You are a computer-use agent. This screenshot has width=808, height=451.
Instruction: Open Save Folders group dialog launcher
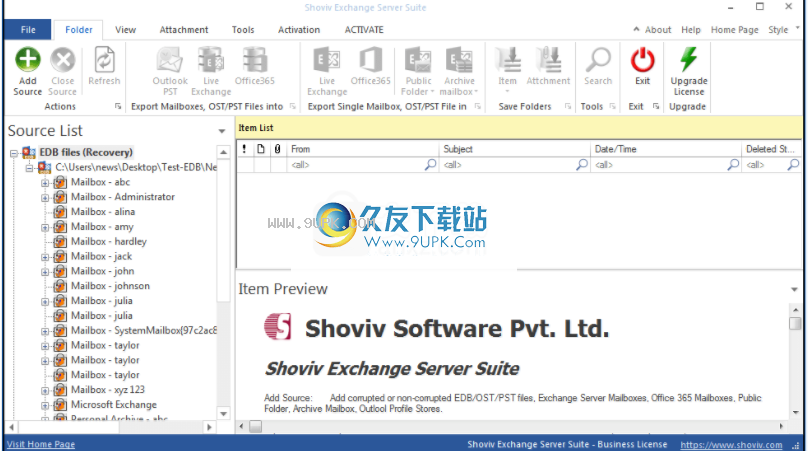568,106
